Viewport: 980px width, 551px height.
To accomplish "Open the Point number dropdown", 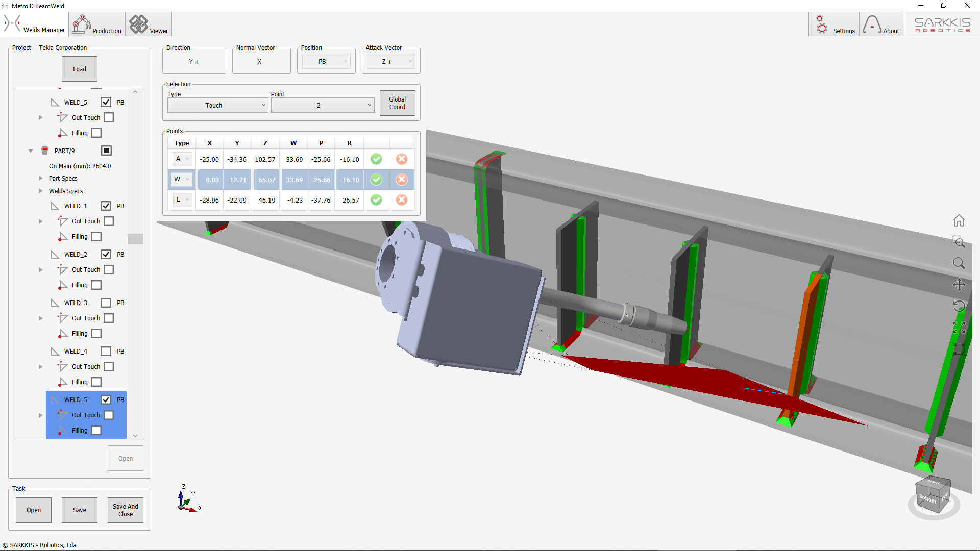I will [323, 105].
